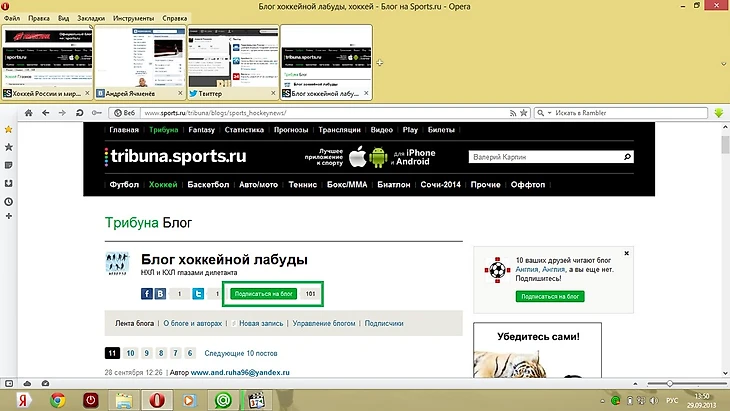The width and height of the screenshot is (730, 411).
Task: Click the password wand key icon
Action: point(96,113)
